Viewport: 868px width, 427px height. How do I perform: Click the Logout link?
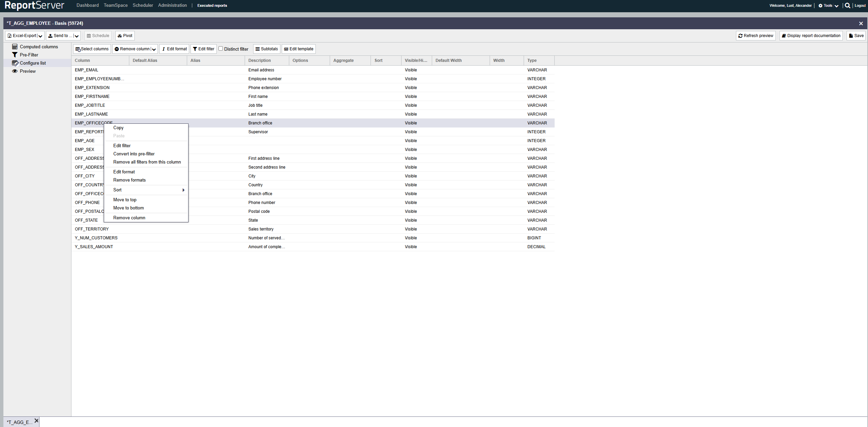coord(860,5)
